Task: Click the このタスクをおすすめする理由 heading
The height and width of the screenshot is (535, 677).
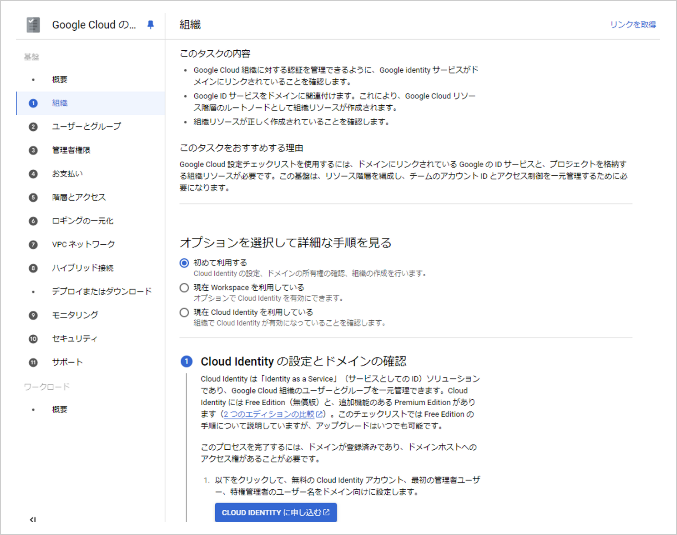Action: coord(241,149)
